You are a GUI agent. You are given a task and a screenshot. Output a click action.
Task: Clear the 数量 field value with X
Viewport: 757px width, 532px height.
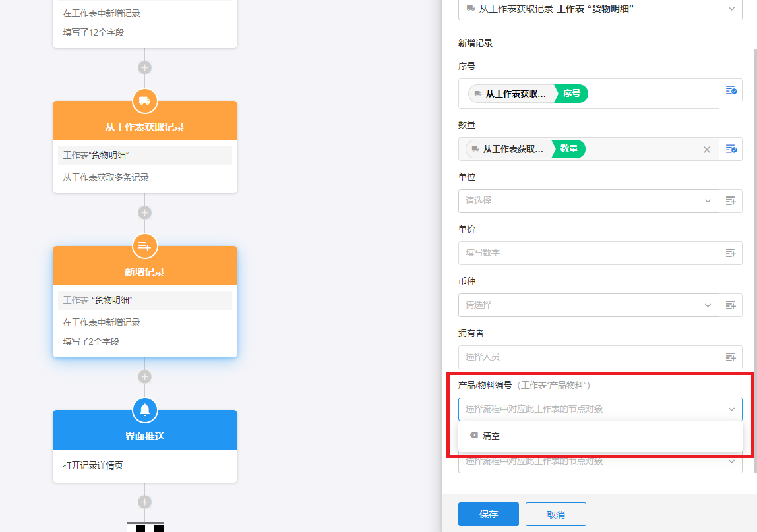pos(707,150)
